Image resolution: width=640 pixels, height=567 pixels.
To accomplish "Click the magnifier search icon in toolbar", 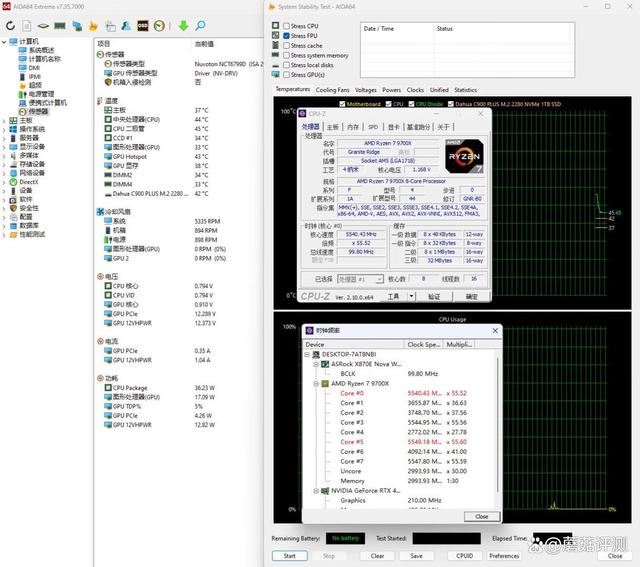I will [202, 25].
